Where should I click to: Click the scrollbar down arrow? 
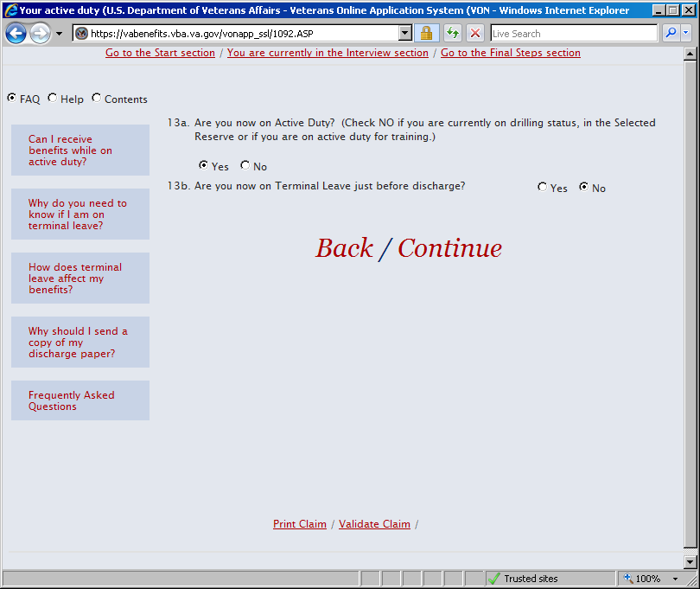[x=690, y=561]
